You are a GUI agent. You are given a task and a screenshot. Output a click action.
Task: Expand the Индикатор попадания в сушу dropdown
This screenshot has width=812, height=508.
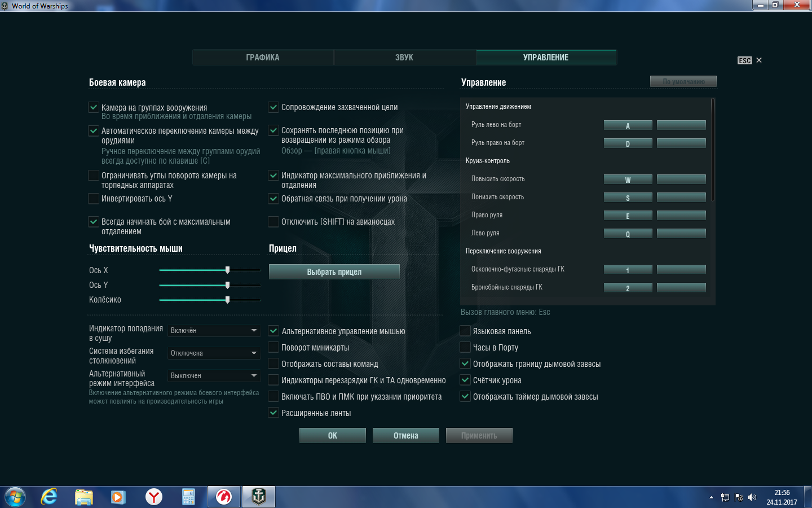[x=214, y=330]
